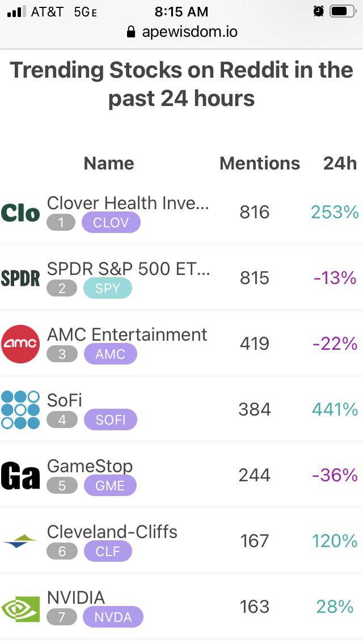Click the 441% change for SOFI
The image size is (363, 644).
(334, 409)
